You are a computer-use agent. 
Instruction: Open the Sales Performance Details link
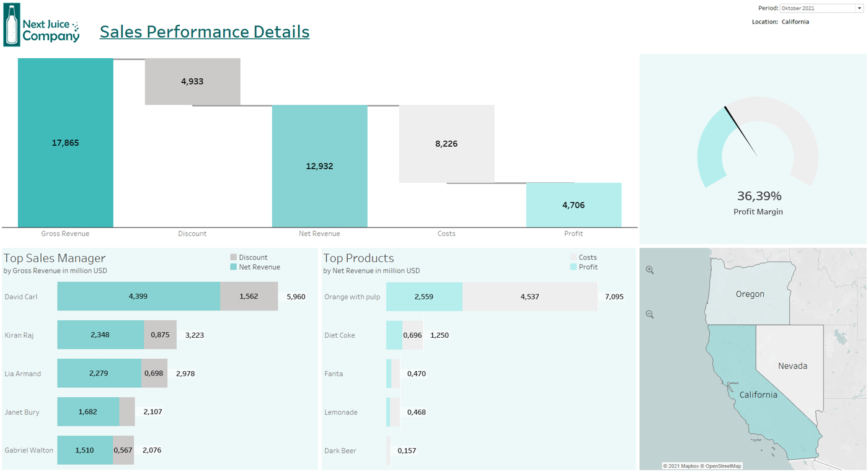(204, 32)
